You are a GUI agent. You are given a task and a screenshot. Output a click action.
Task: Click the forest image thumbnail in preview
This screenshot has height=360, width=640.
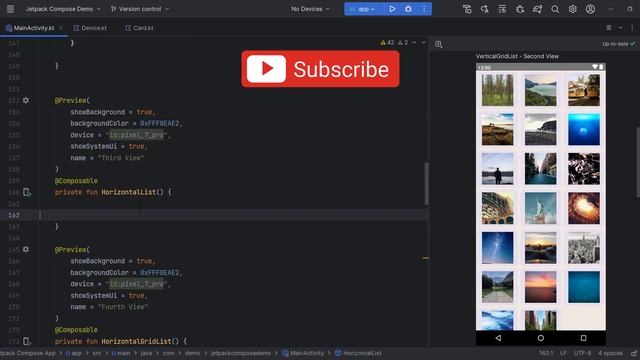[x=498, y=90]
